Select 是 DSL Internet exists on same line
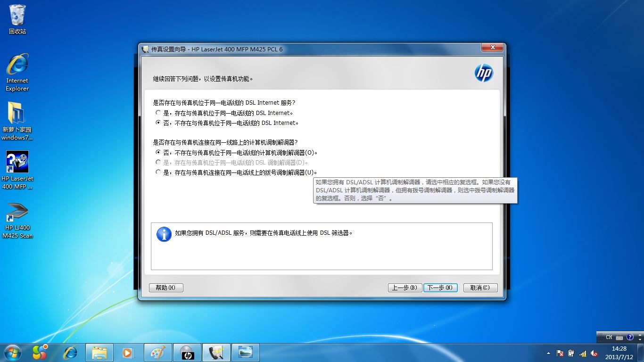Screen dimensions: 644x362 click(224, 113)
